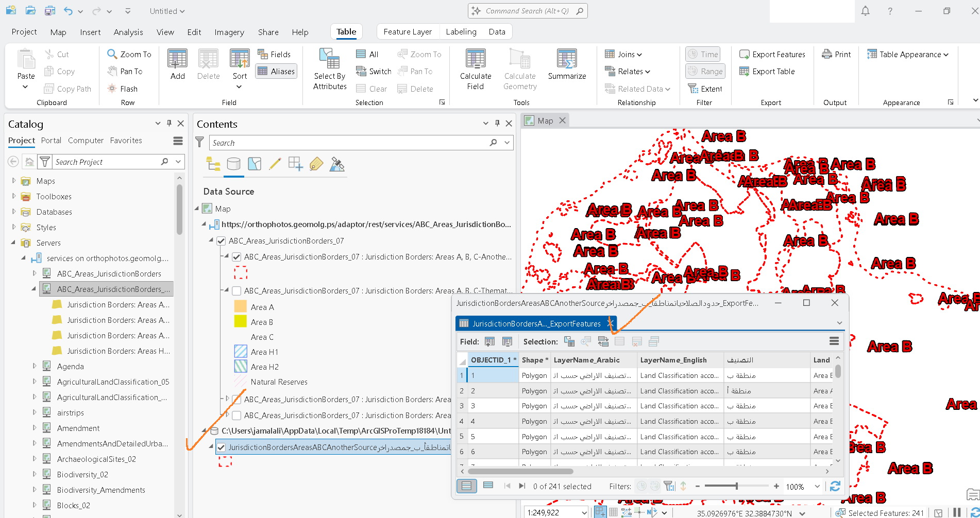Click Refresh in the attribute table
The width and height of the screenshot is (980, 518).
(835, 486)
